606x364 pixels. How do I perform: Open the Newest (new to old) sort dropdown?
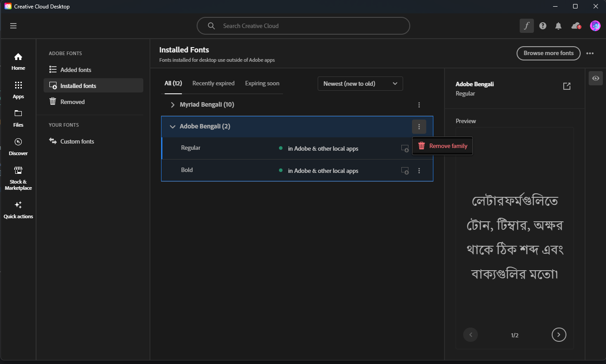click(x=360, y=84)
